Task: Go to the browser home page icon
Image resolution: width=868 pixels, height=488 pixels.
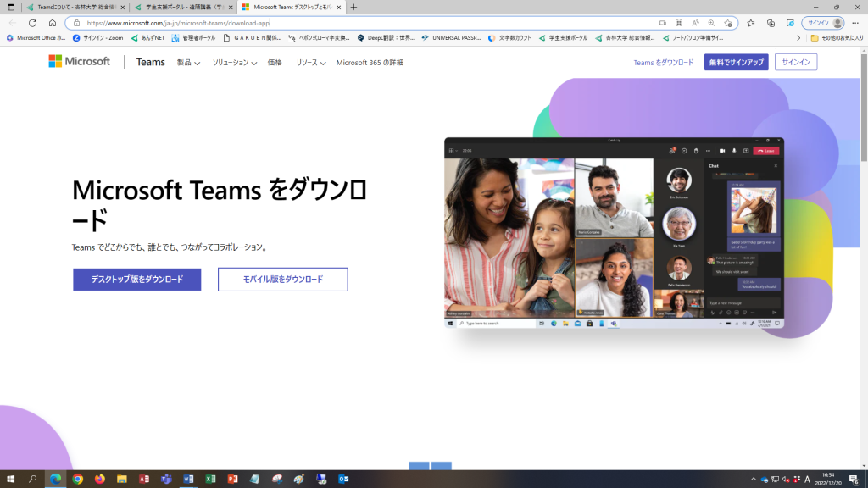Action: [x=52, y=23]
